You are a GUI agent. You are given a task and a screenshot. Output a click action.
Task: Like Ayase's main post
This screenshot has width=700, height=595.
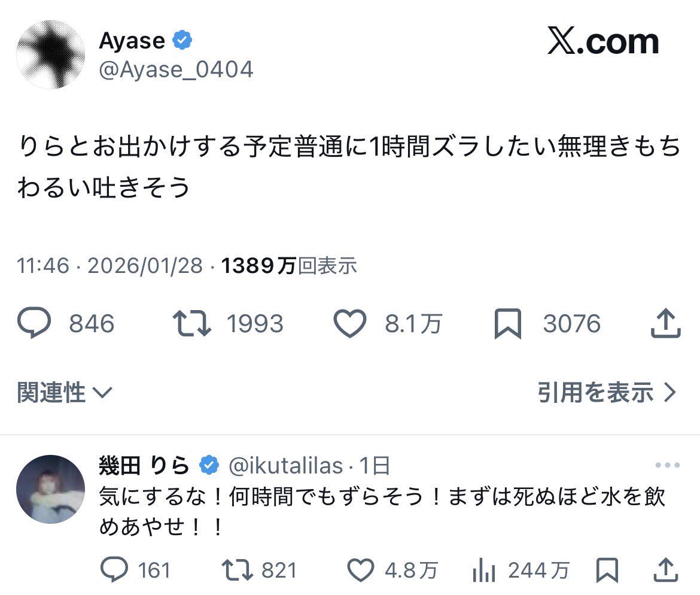(349, 324)
